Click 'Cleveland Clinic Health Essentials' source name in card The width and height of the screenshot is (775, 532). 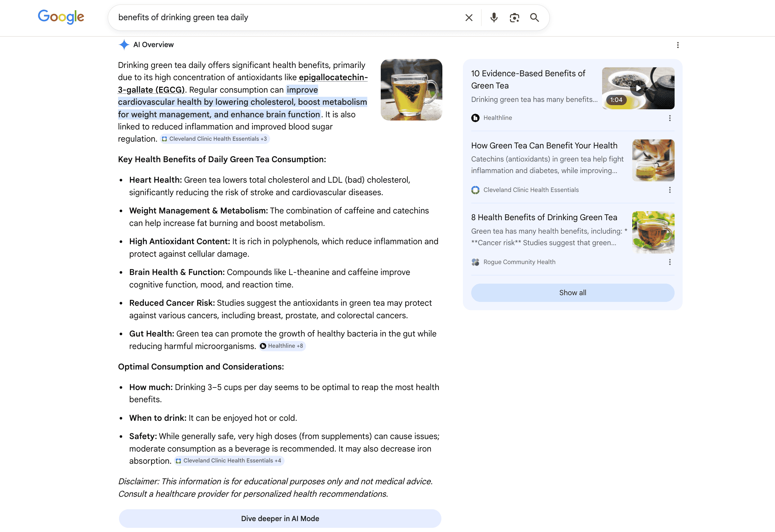[x=531, y=190]
